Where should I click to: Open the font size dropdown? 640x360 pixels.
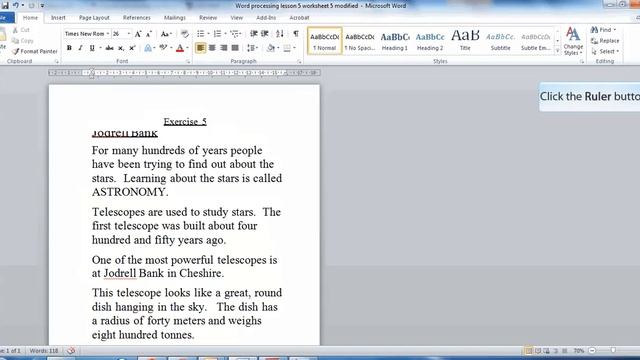[129, 34]
